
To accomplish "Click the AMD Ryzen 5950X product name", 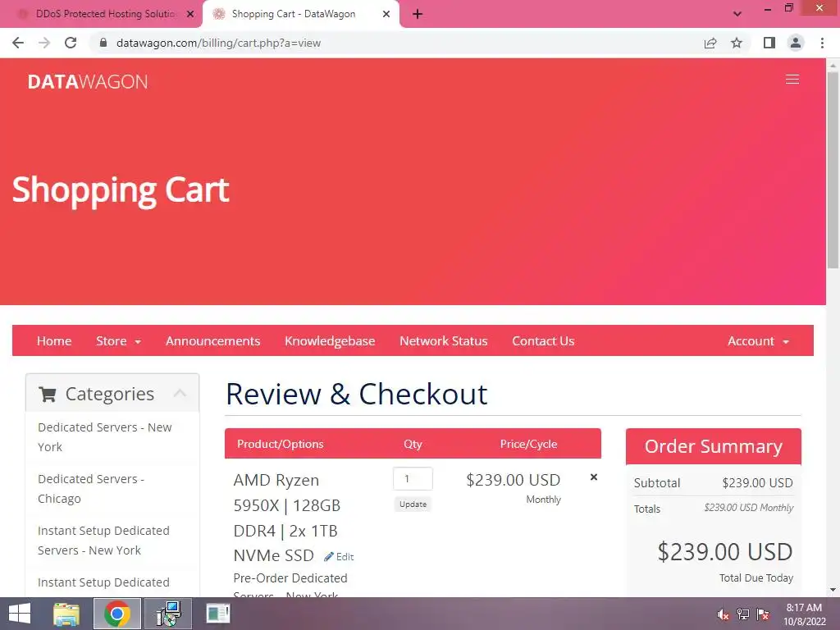I will [x=287, y=518].
